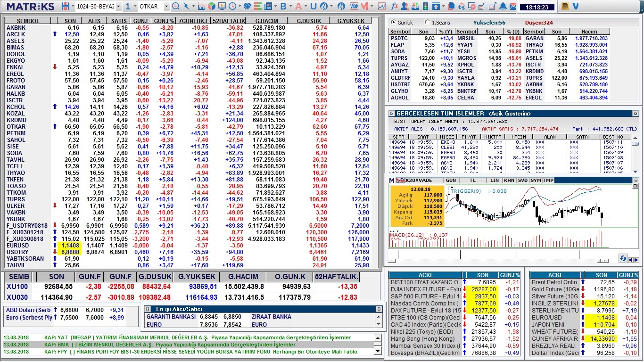
Task: Click the handshake toolbar icon
Action: coord(247,6)
